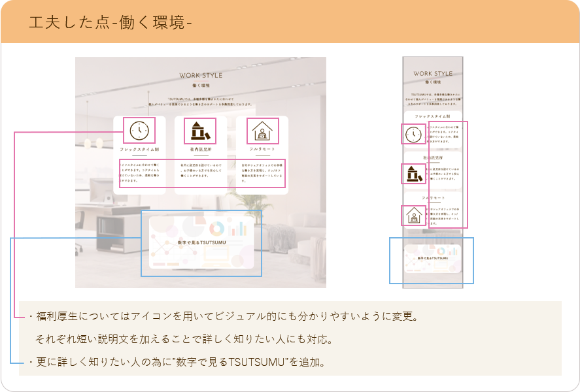Viewport: 580px width, 392px height.
Task: Click the building blocks icon in desktop mockup
Action: point(201,131)
